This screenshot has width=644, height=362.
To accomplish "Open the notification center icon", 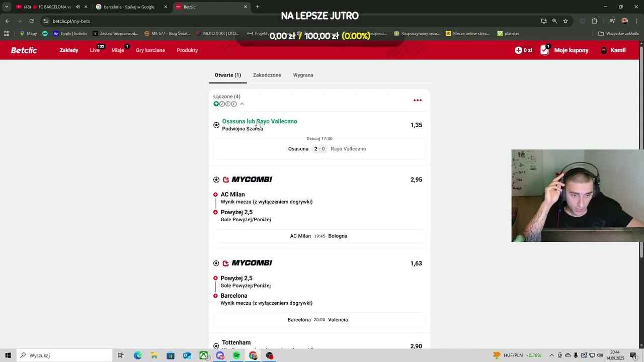I will [x=633, y=355].
